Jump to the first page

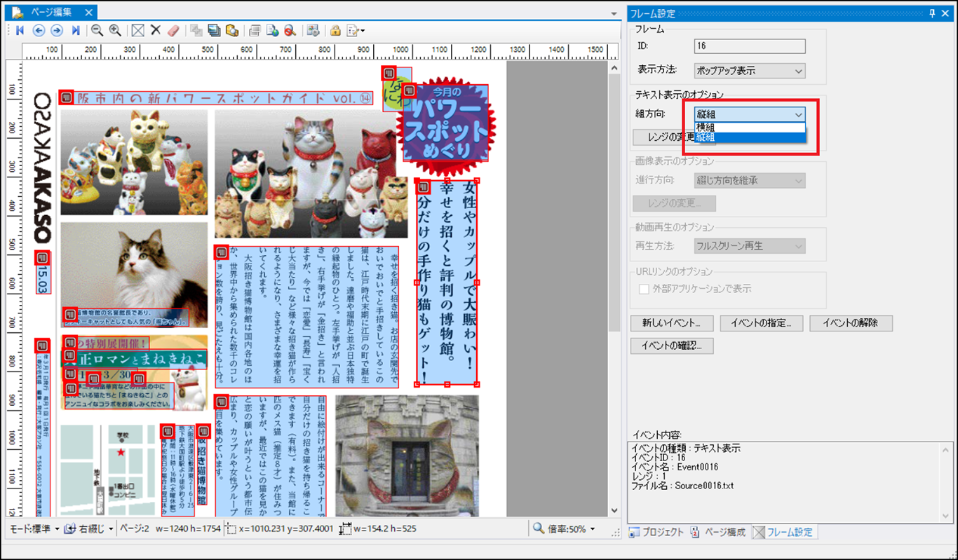(x=20, y=30)
